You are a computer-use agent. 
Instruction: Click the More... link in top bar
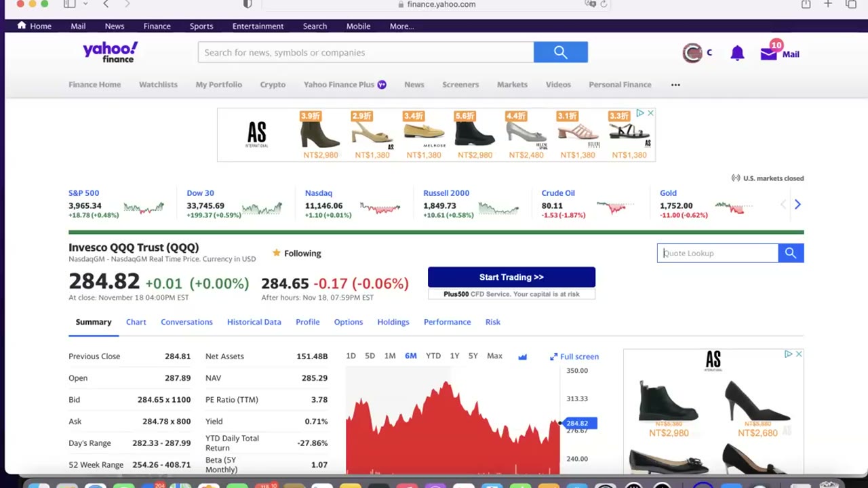click(x=401, y=26)
